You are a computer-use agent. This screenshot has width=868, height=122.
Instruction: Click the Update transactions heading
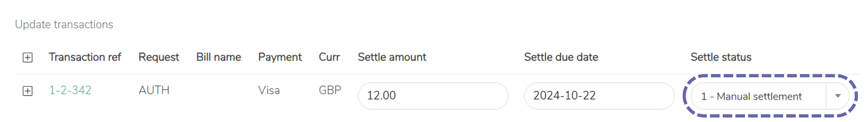coord(64,24)
